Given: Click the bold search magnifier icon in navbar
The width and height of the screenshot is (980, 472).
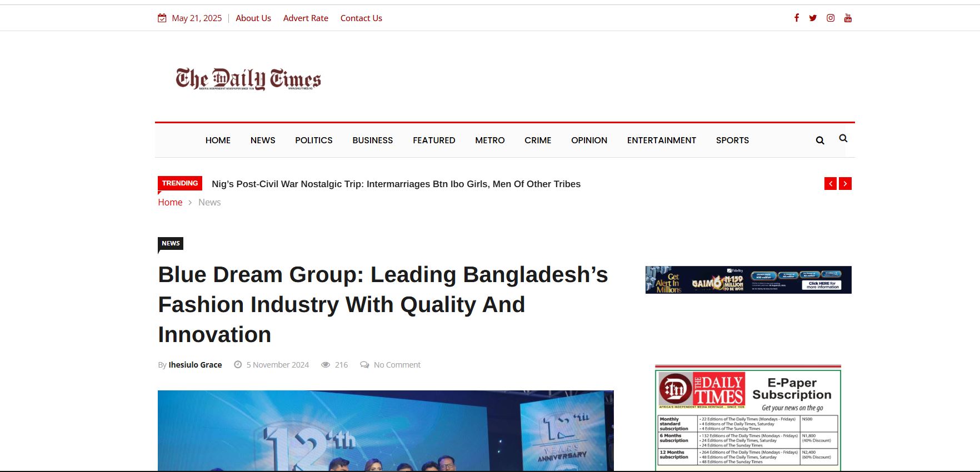Looking at the screenshot, I should click(819, 140).
